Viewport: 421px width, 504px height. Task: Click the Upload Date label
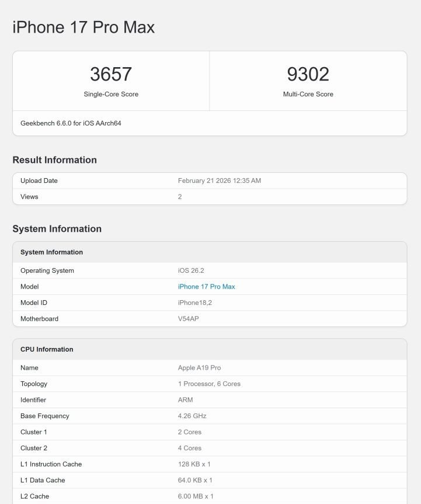click(x=39, y=180)
